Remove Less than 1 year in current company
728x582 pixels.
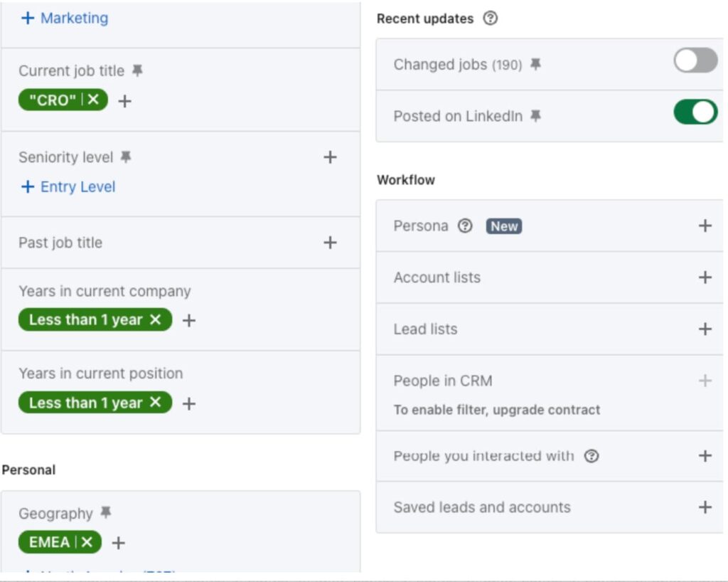pos(156,319)
